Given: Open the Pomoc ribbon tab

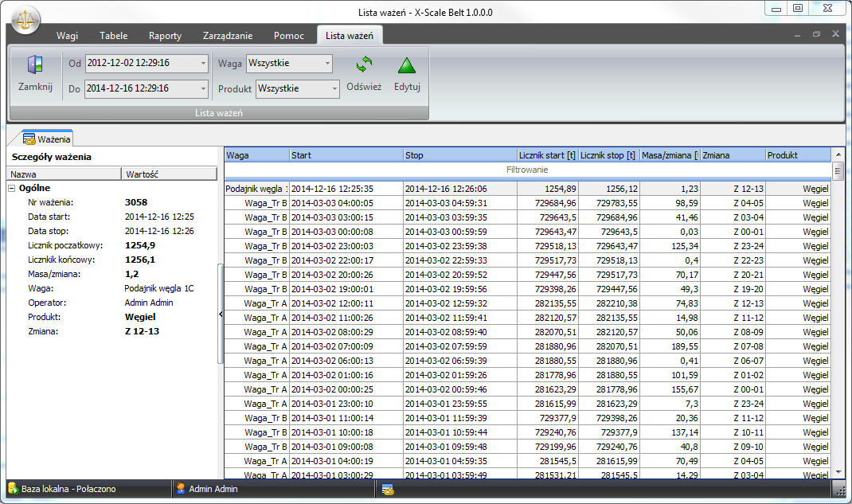Looking at the screenshot, I should (x=288, y=36).
